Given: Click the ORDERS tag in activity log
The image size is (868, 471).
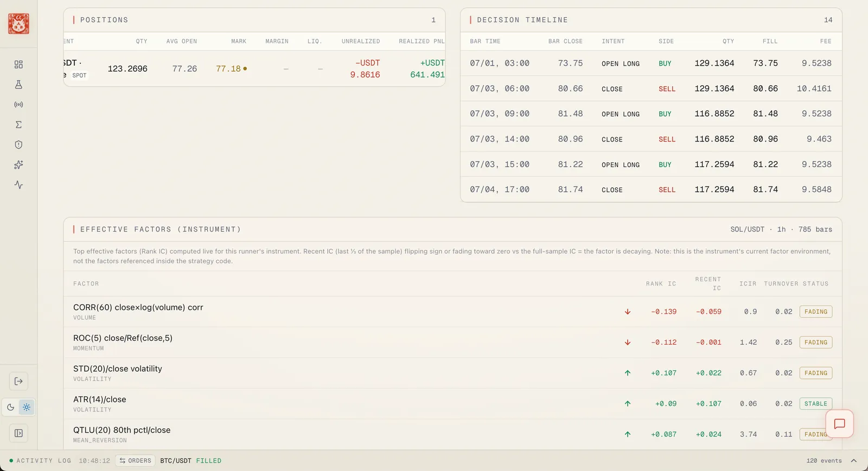Looking at the screenshot, I should (136, 461).
